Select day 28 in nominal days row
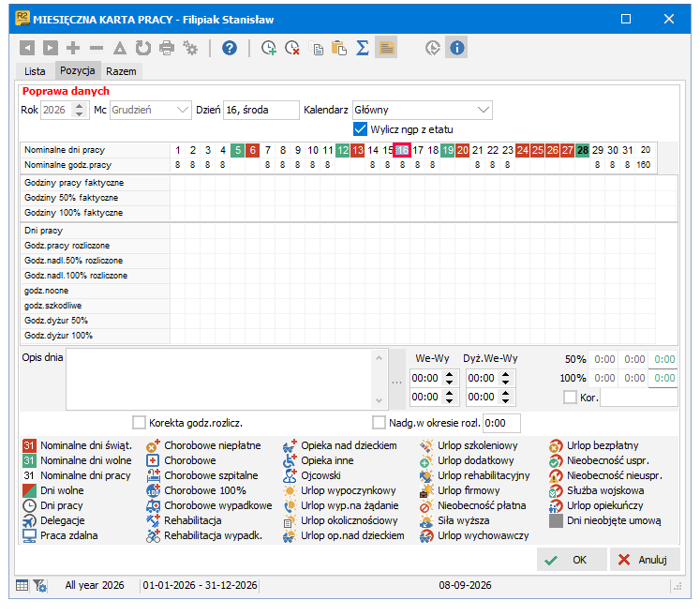The height and width of the screenshot is (616, 700). point(583,150)
